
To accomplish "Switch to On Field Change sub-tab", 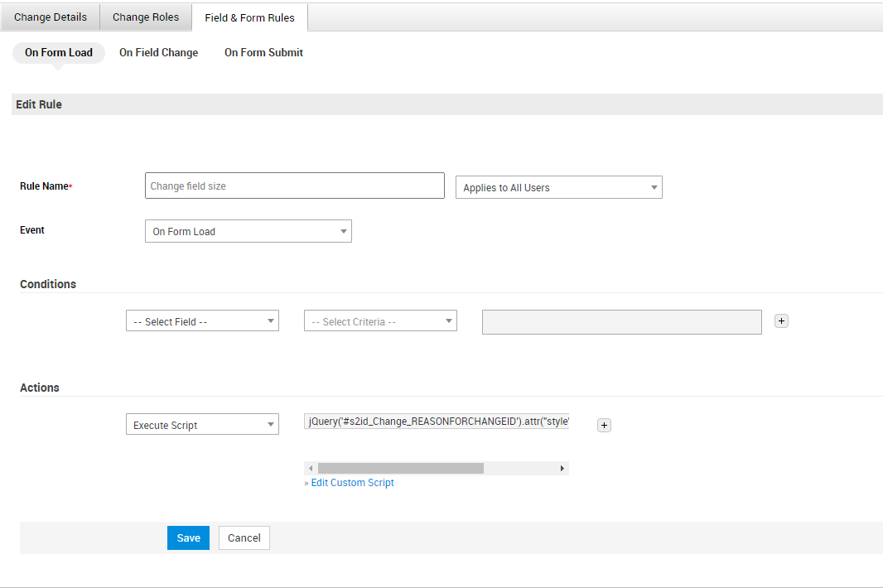I will click(x=158, y=52).
